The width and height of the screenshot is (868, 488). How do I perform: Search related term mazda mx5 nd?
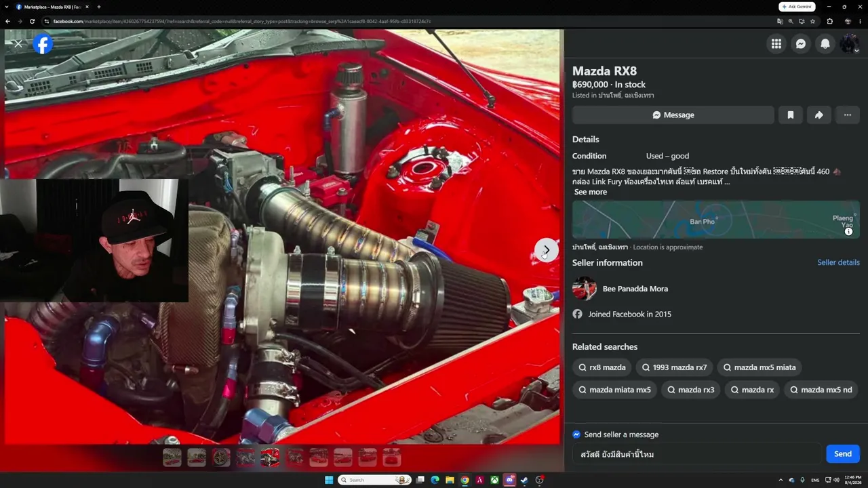point(821,390)
